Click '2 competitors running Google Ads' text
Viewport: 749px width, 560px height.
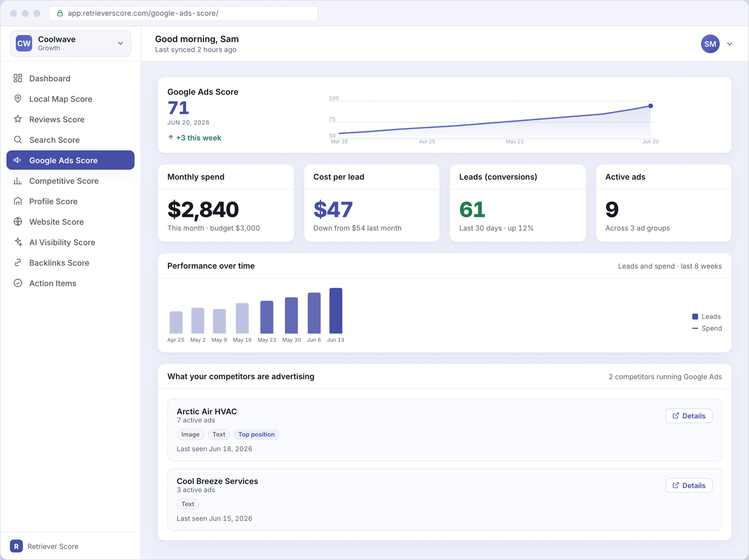pyautogui.click(x=665, y=377)
